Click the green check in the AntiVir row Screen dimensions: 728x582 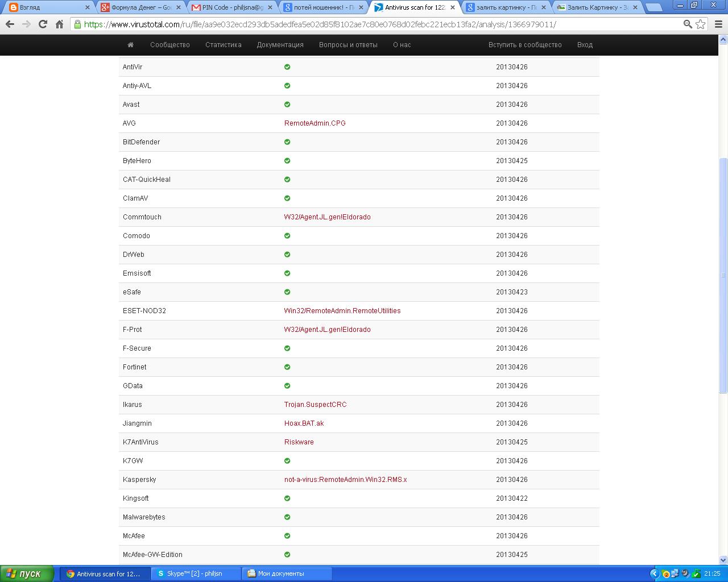(287, 67)
